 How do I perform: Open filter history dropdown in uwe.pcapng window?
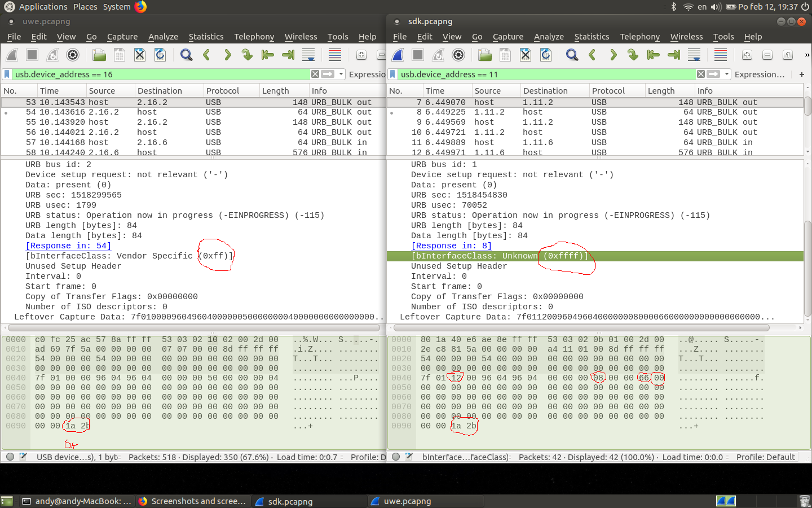click(x=341, y=74)
